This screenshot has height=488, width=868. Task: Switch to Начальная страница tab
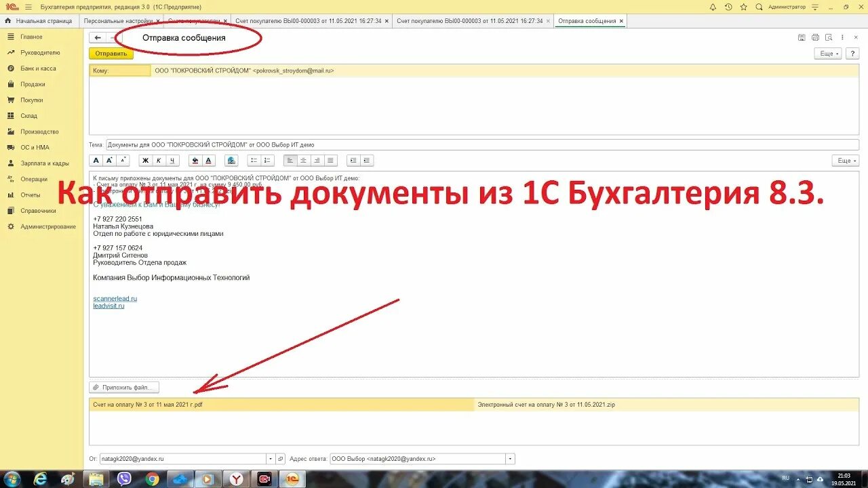coord(39,21)
